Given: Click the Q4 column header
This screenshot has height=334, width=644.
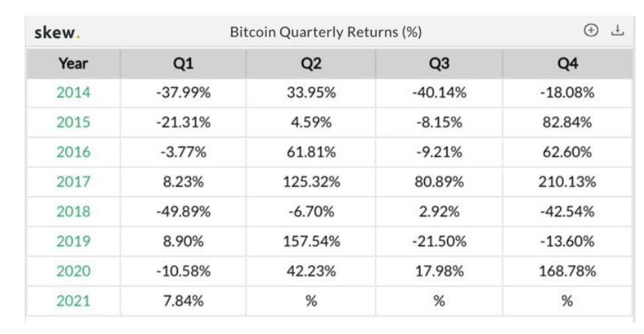Looking at the screenshot, I should tap(568, 64).
